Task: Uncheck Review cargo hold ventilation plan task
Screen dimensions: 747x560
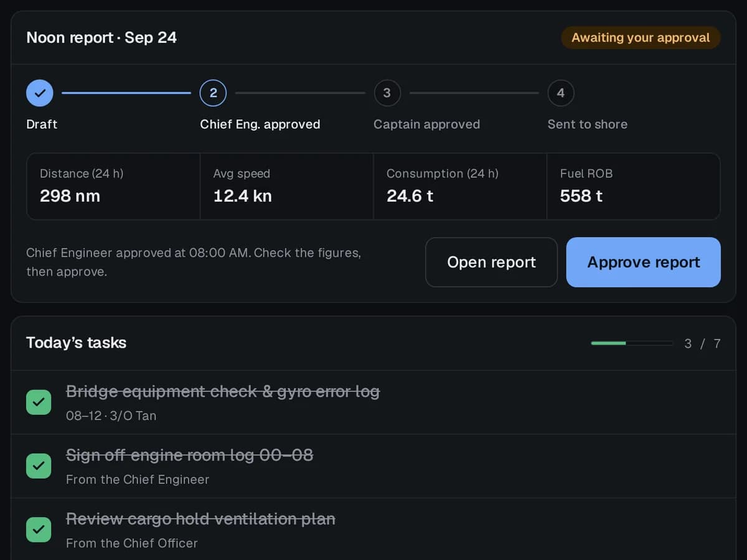Action: click(x=39, y=530)
